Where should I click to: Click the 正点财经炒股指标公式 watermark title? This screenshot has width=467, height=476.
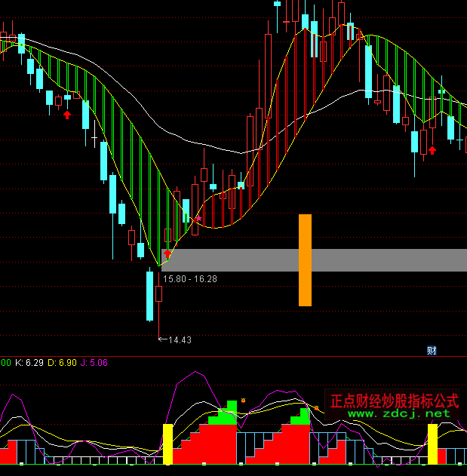[x=395, y=401]
